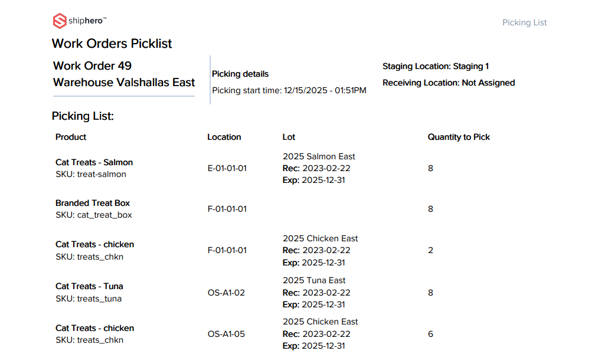Click the OS-A1-02 location code
This screenshot has width=601, height=364.
226,293
